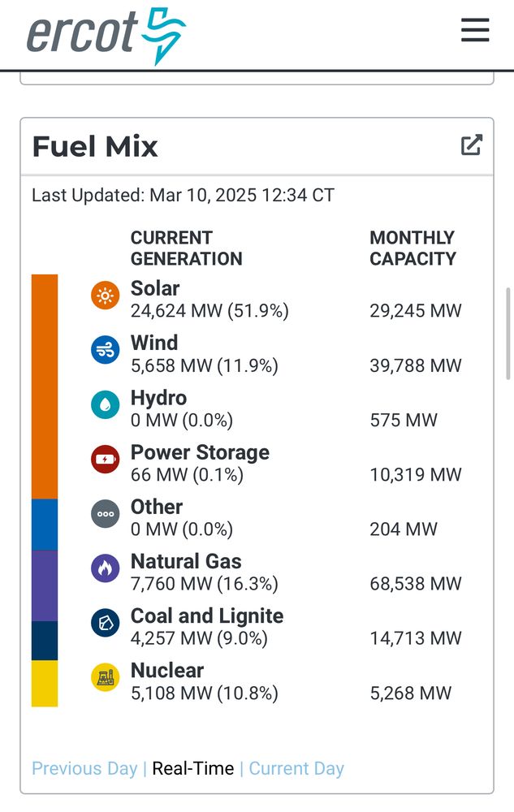Click the orange solar segment of bar

(x=45, y=386)
